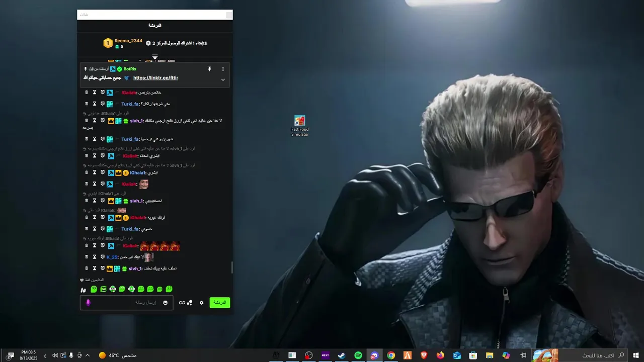Open channel points infinity balance
Viewport: 644px width, 362px height.
(182, 303)
